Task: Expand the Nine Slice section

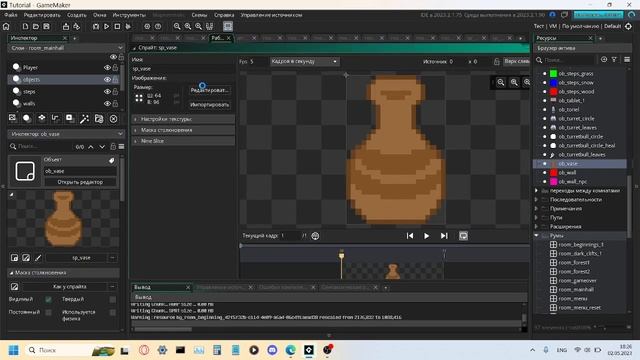Action: pyautogui.click(x=183, y=141)
